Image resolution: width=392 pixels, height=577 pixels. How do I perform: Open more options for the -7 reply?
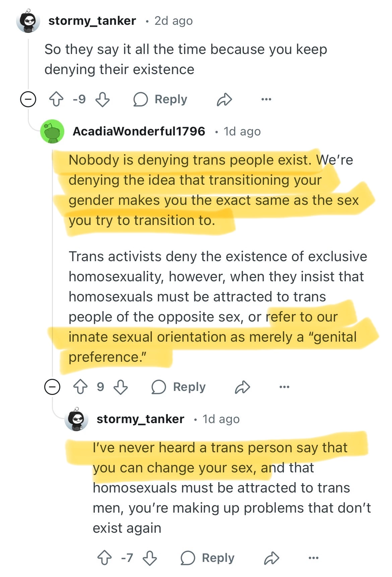pyautogui.click(x=313, y=558)
